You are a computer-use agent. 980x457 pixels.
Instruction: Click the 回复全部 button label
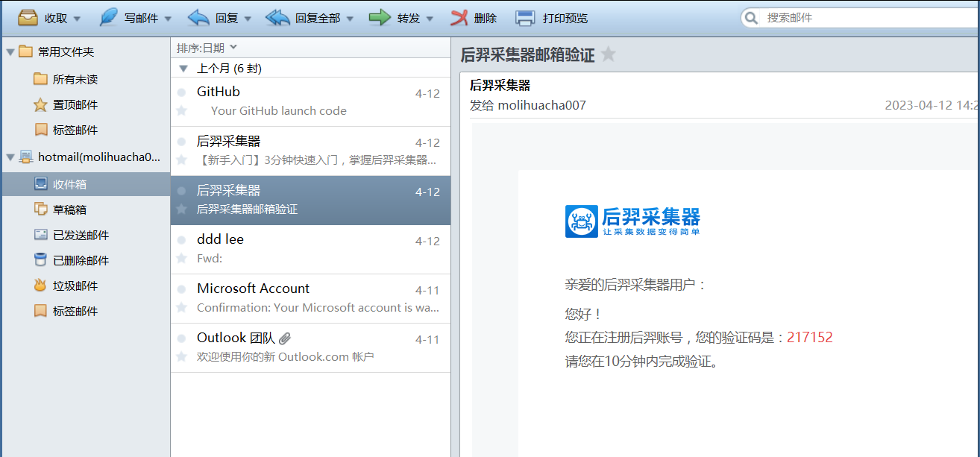click(318, 18)
